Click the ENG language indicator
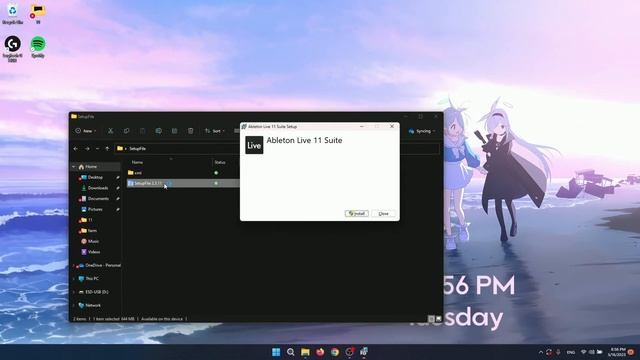 click(571, 352)
